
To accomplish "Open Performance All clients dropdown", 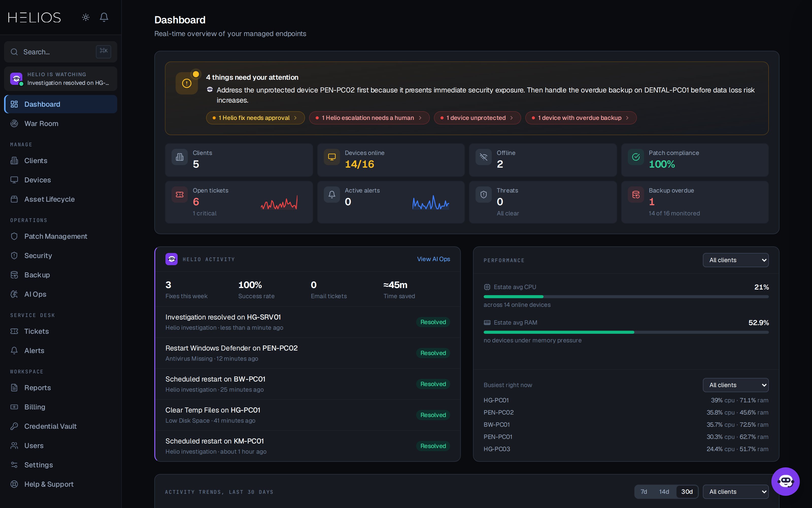I will (736, 260).
